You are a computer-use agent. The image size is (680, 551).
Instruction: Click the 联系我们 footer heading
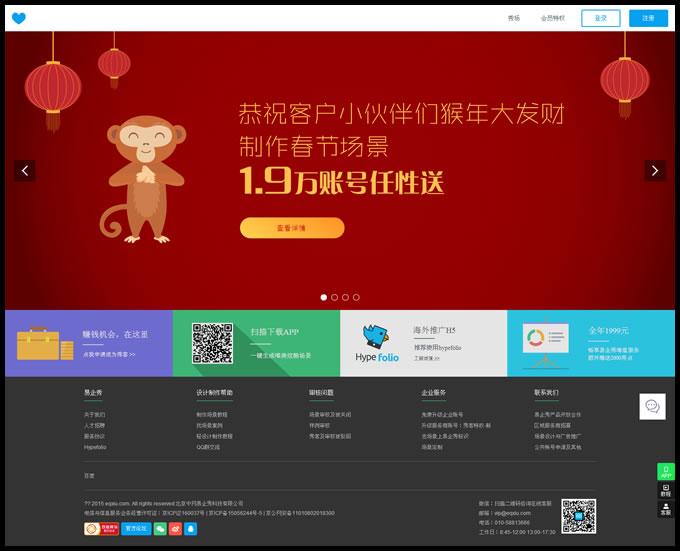546,393
